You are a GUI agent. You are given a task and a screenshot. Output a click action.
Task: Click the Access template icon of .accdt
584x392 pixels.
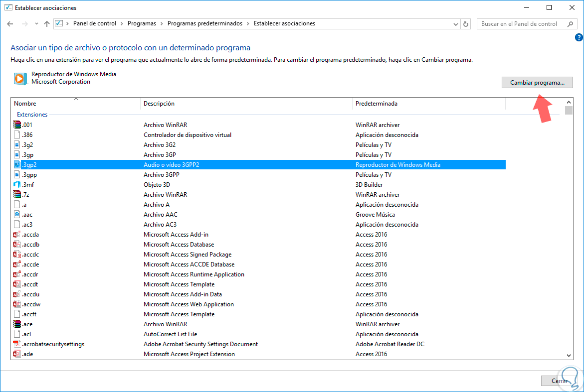click(17, 284)
